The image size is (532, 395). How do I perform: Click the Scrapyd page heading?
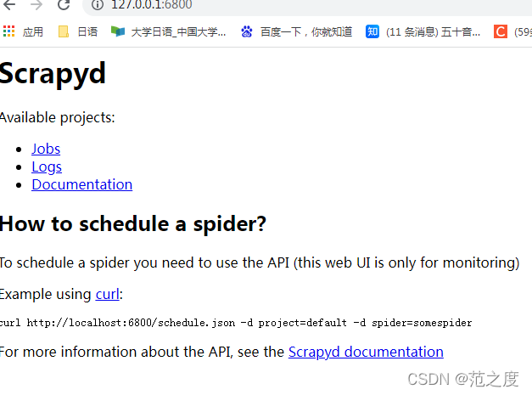pos(53,75)
